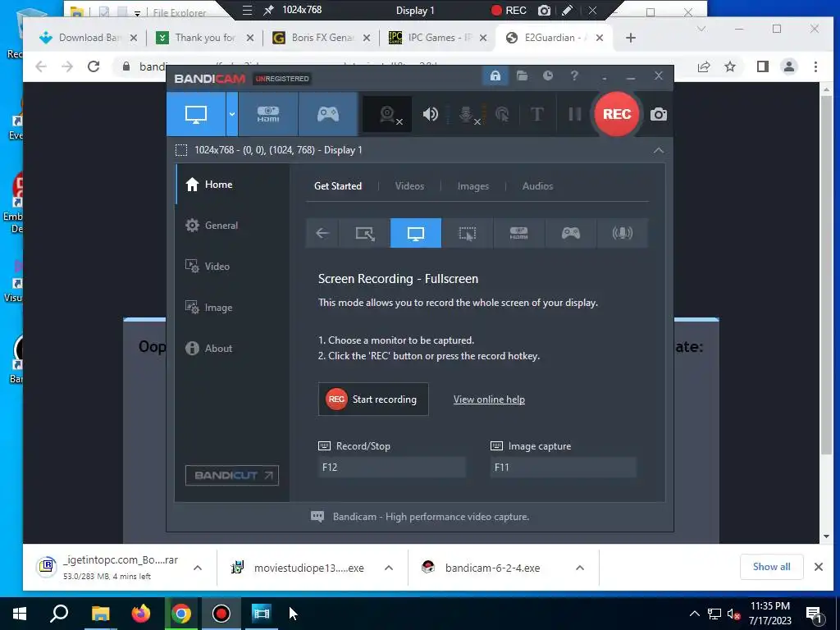Click the capture area selection icon
The width and height of the screenshot is (840, 630).
[181, 150]
